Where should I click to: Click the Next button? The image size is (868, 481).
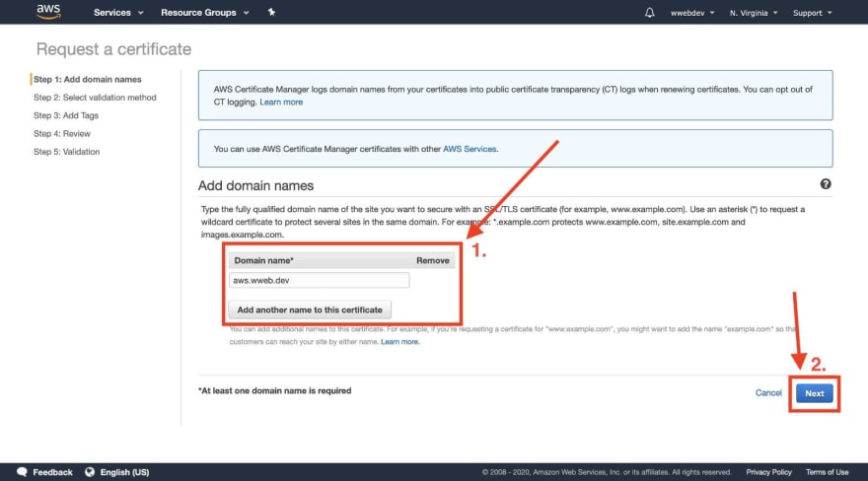click(x=815, y=393)
